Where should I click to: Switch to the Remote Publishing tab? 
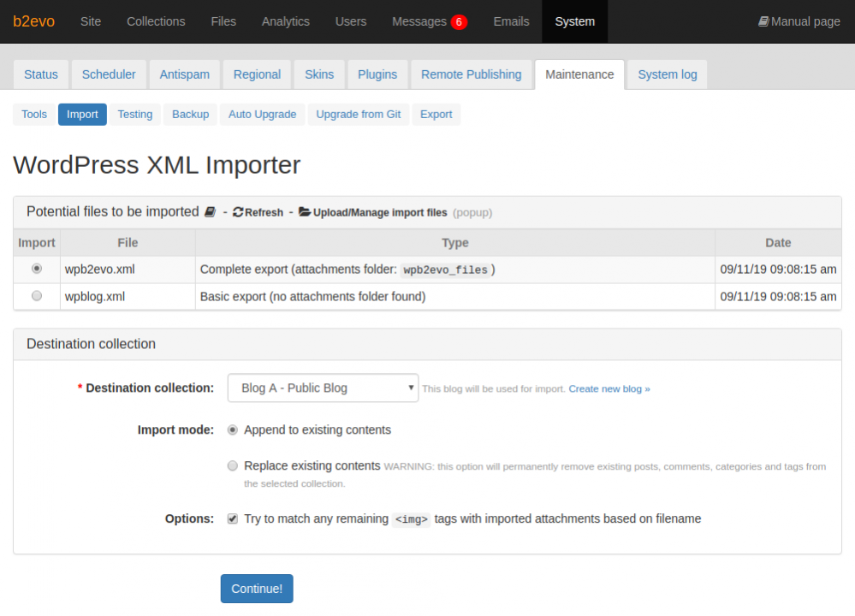(471, 74)
